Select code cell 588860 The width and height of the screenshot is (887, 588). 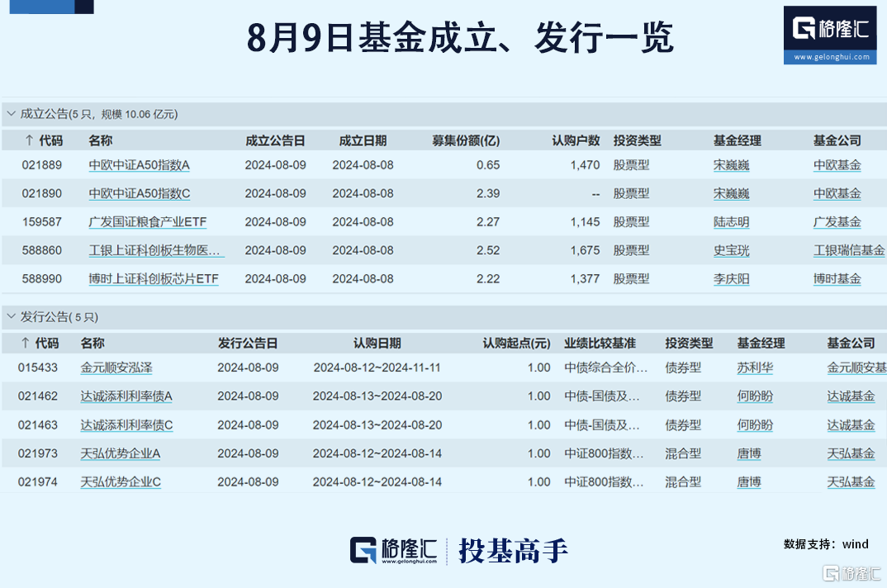42,250
